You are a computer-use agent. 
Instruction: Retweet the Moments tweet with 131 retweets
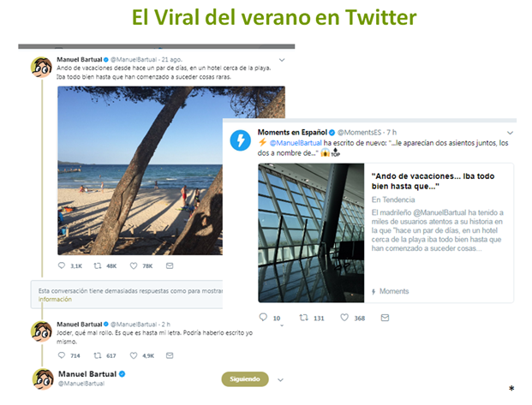tap(303, 318)
